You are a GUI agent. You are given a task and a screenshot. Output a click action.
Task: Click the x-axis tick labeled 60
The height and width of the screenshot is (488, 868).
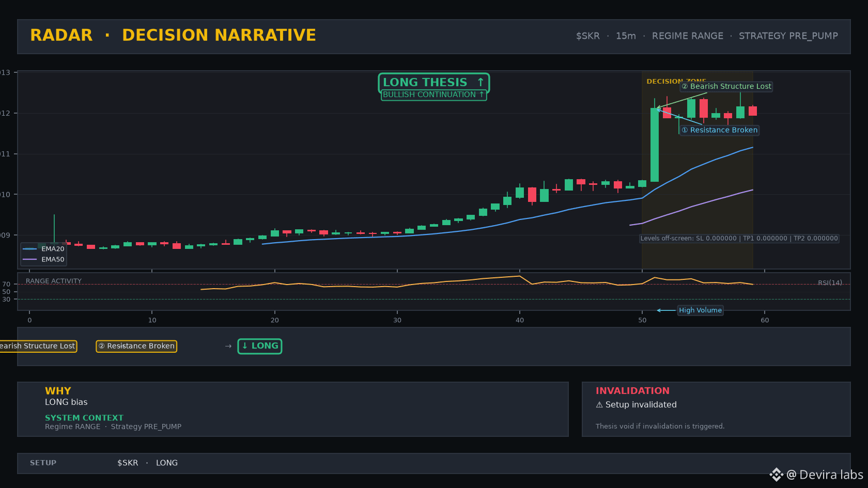pos(765,320)
